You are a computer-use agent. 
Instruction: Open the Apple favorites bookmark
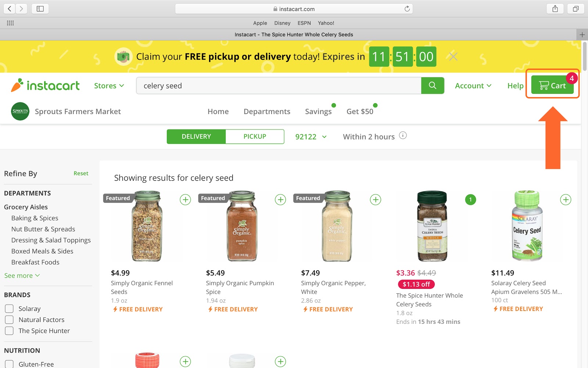pos(260,23)
